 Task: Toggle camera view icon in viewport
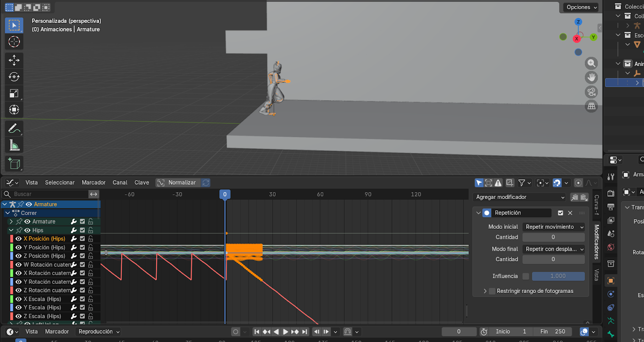coord(591,92)
